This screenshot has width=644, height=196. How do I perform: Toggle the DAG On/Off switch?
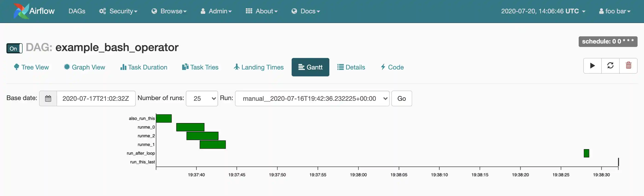14,48
